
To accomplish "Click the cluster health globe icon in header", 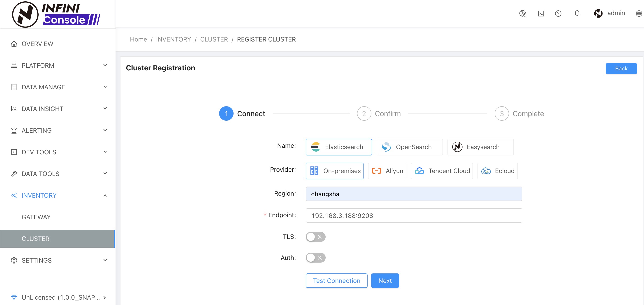I will (523, 14).
